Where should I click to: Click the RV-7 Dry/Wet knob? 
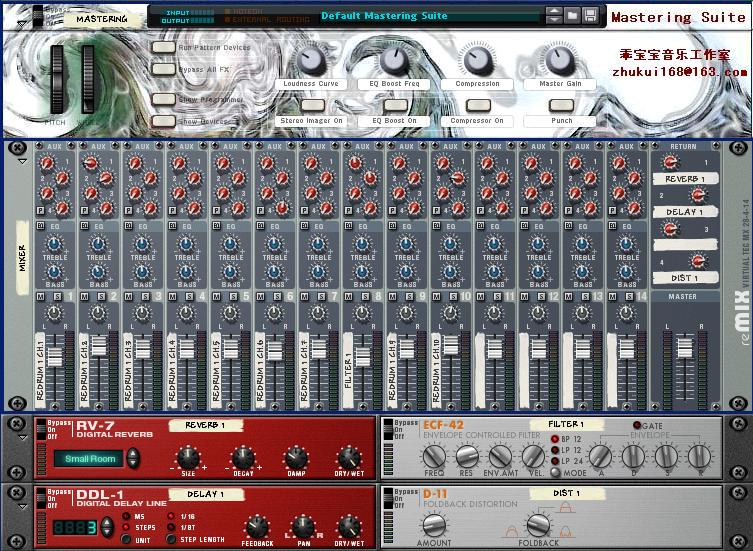[349, 457]
